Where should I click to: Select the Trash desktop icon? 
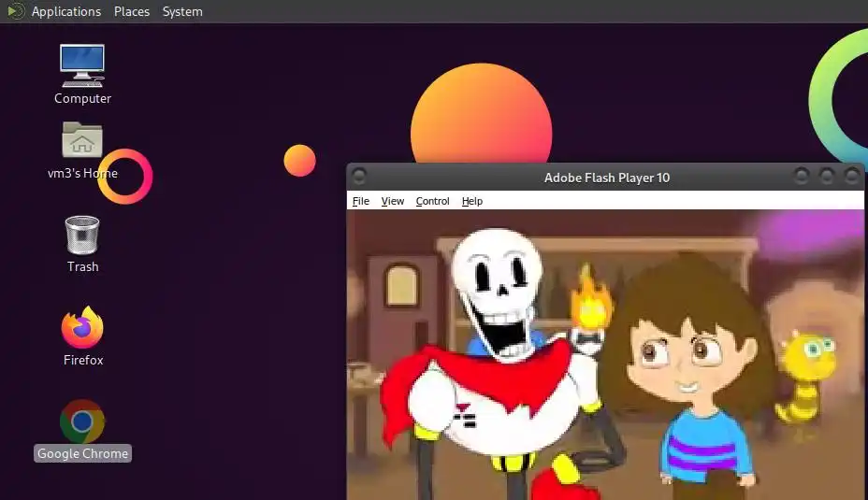(x=82, y=236)
